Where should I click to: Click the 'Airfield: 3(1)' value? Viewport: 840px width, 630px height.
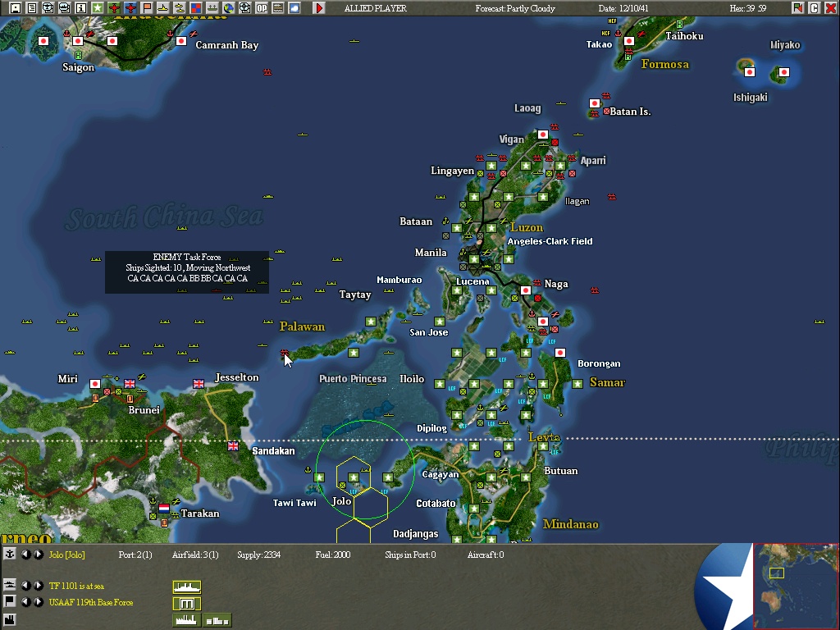tap(195, 555)
